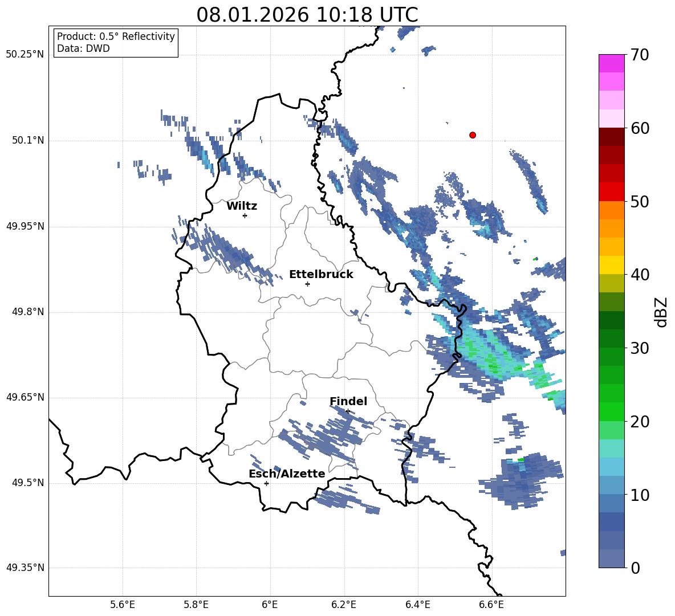Click the 30 colorbar tick label
675x616 pixels.
[x=639, y=348]
